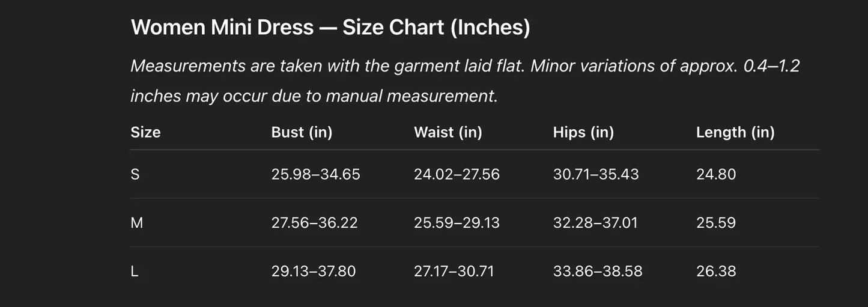This screenshot has height=307, width=868.
Task: Click bust value 27.56–36.22 for size M
Action: (314, 223)
